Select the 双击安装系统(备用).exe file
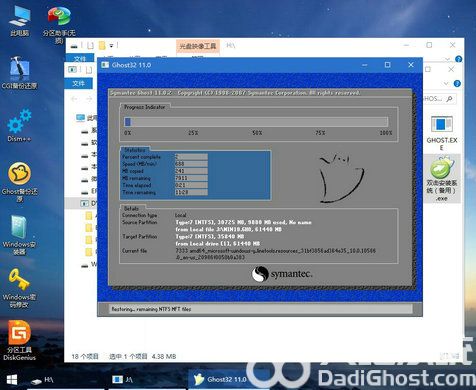The height and width of the screenshot is (390, 476). click(x=442, y=179)
